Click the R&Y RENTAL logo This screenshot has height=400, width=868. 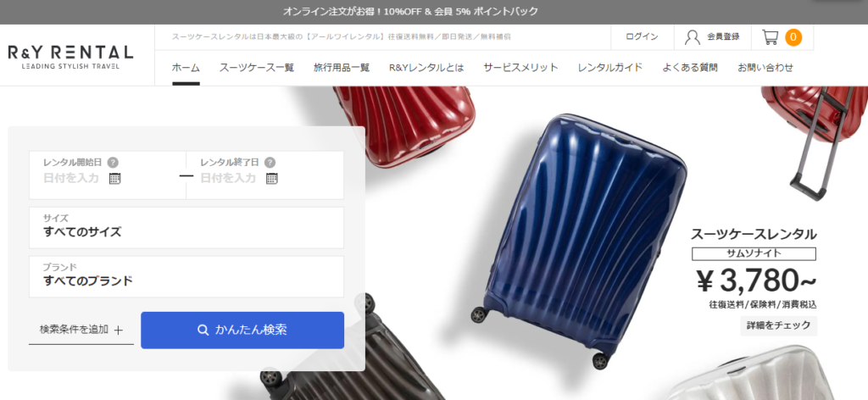coord(71,57)
